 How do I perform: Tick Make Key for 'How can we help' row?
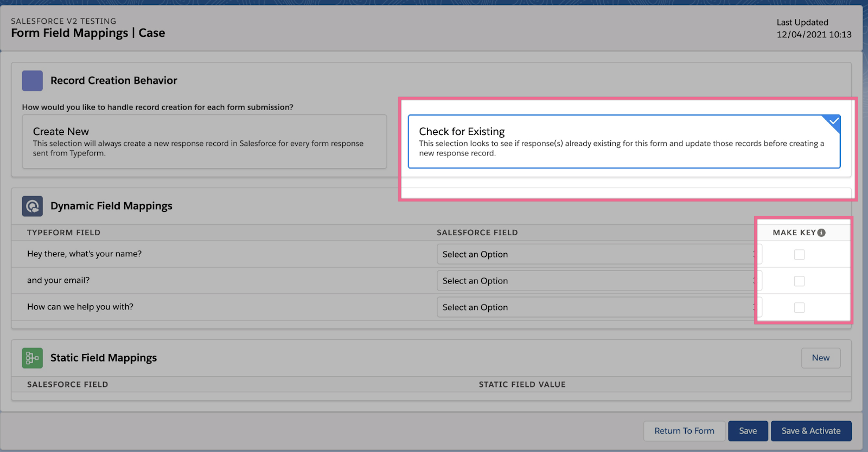tap(799, 307)
